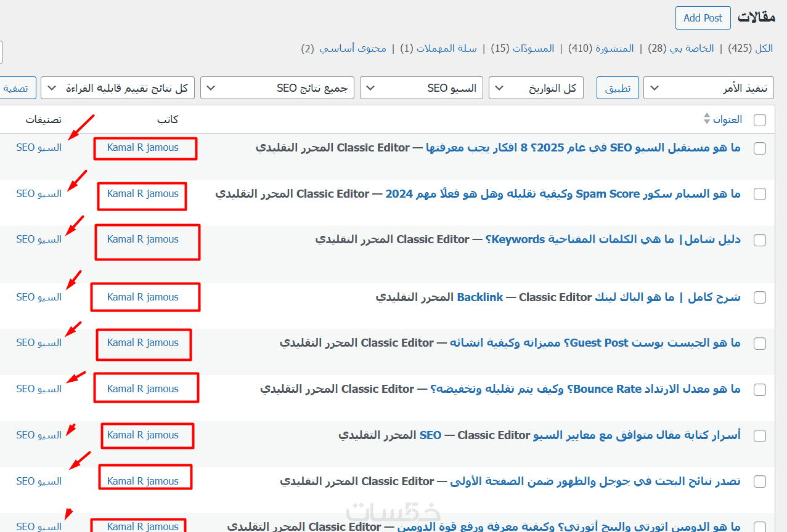Open post ما هو الجيست بوست Guest Post
Image resolution: width=787 pixels, height=532 pixels.
point(595,343)
